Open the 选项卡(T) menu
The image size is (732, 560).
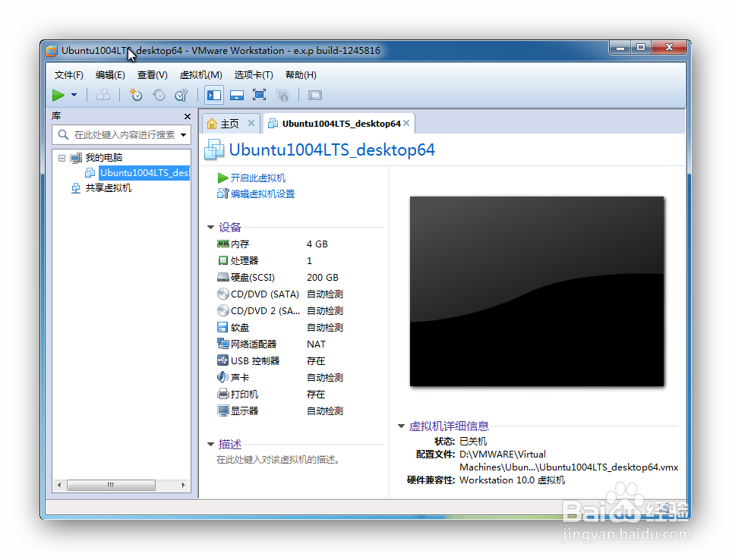254,75
